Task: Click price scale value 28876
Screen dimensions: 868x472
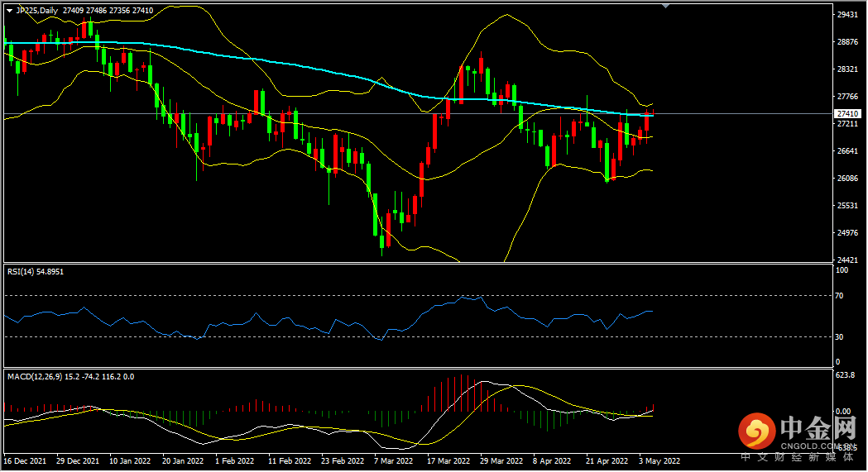Action: [x=847, y=42]
